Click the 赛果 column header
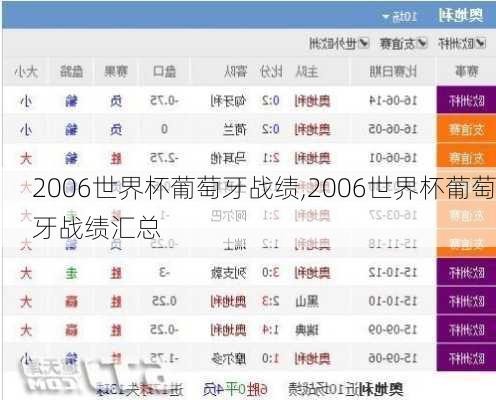Screen dimensions: 496x400 point(116,71)
